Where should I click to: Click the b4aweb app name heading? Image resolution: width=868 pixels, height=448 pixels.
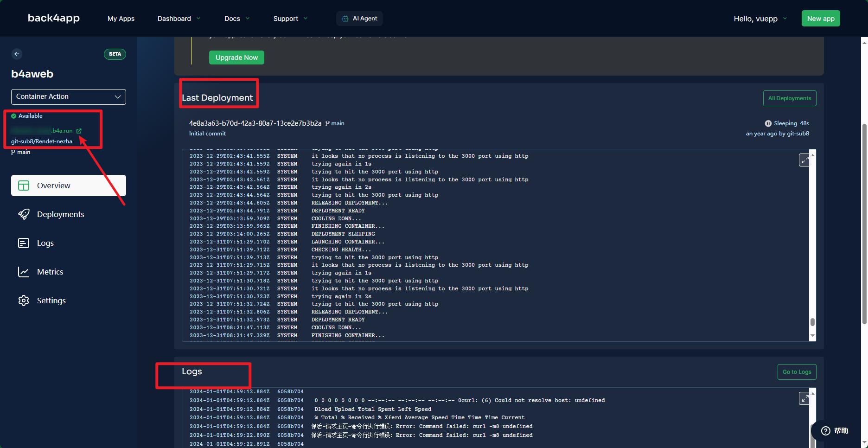click(x=32, y=74)
